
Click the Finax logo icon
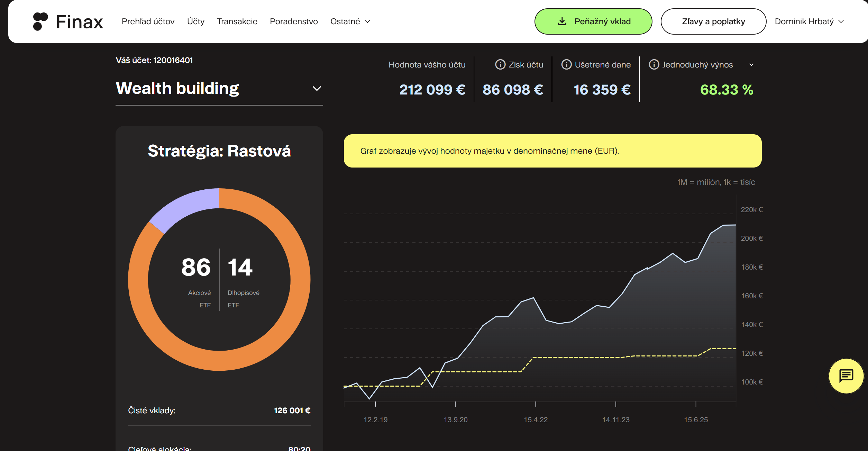click(x=40, y=21)
